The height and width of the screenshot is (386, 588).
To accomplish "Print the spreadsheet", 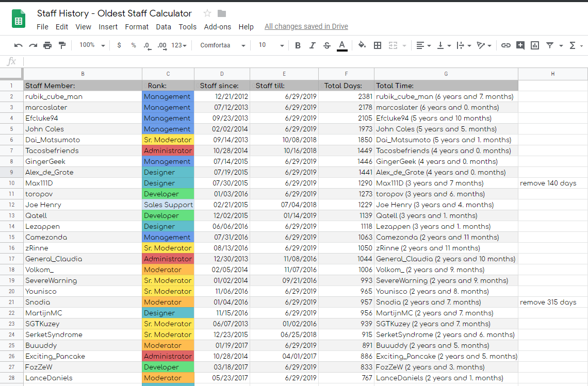I will pos(47,45).
